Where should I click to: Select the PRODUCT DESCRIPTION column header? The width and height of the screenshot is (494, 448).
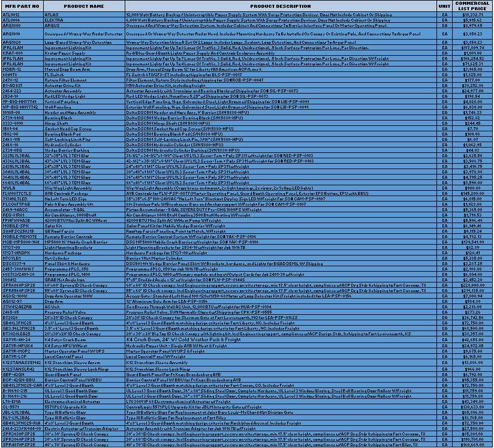click(x=281, y=7)
